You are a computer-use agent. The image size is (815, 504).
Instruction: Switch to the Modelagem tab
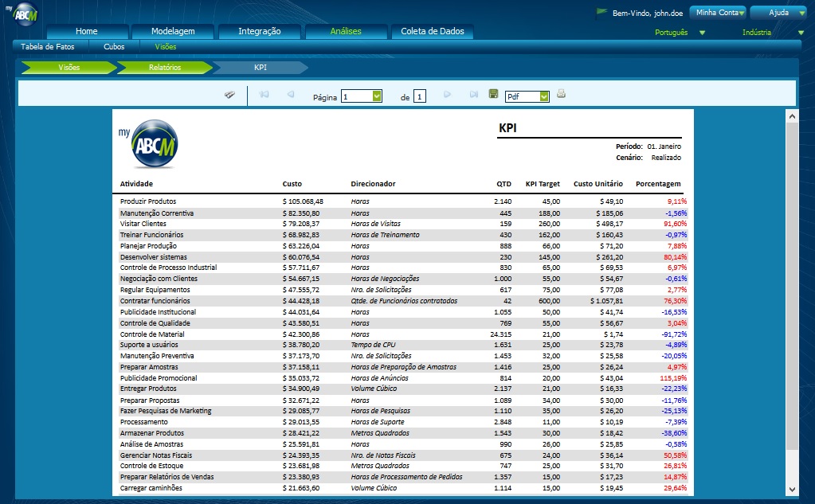click(x=174, y=32)
